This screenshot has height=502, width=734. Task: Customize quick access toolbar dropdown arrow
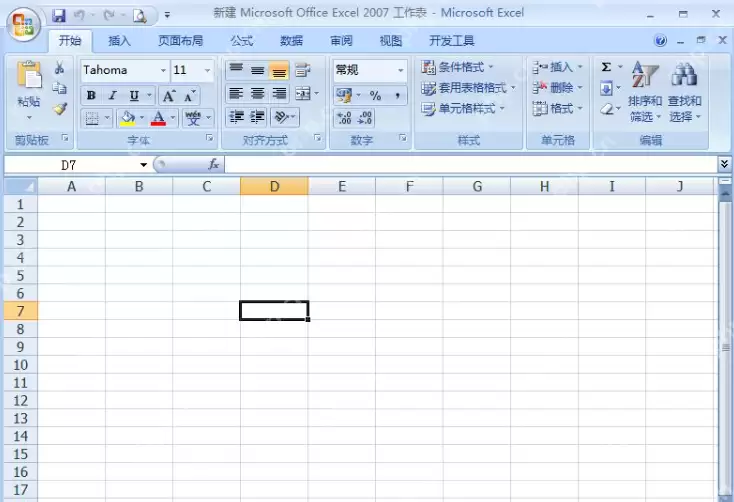click(x=167, y=15)
